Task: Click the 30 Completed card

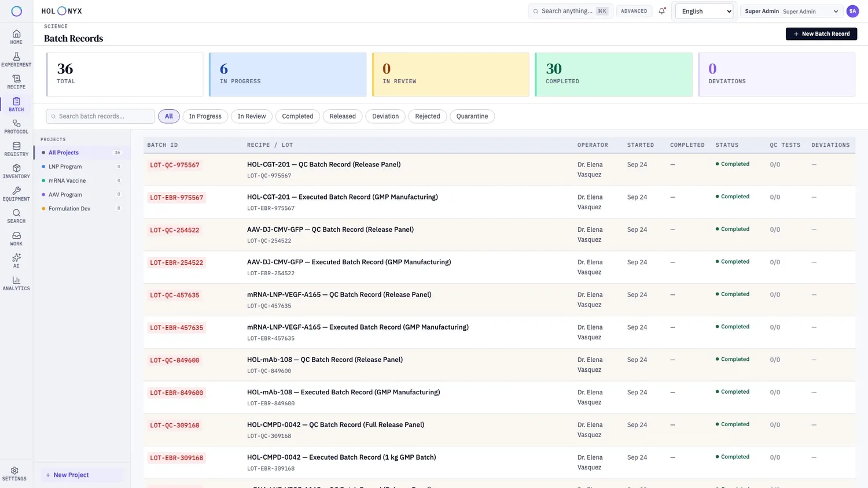Action: (x=614, y=75)
